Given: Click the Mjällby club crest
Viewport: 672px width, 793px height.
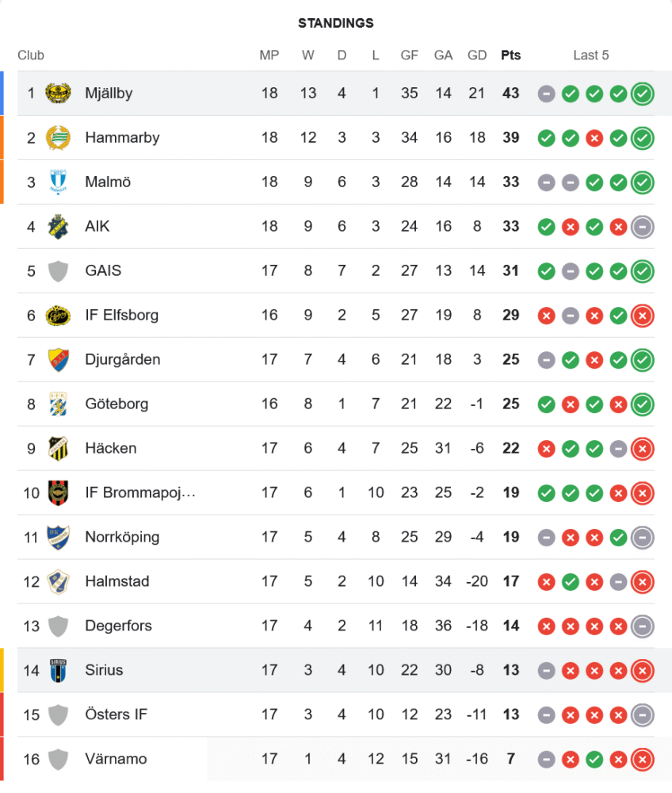Looking at the screenshot, I should click(x=58, y=94).
